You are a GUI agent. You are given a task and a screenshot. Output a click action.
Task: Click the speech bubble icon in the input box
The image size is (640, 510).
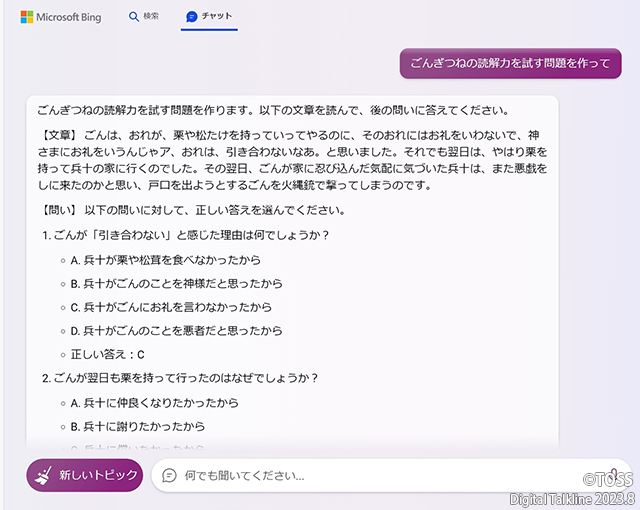pyautogui.click(x=170, y=476)
